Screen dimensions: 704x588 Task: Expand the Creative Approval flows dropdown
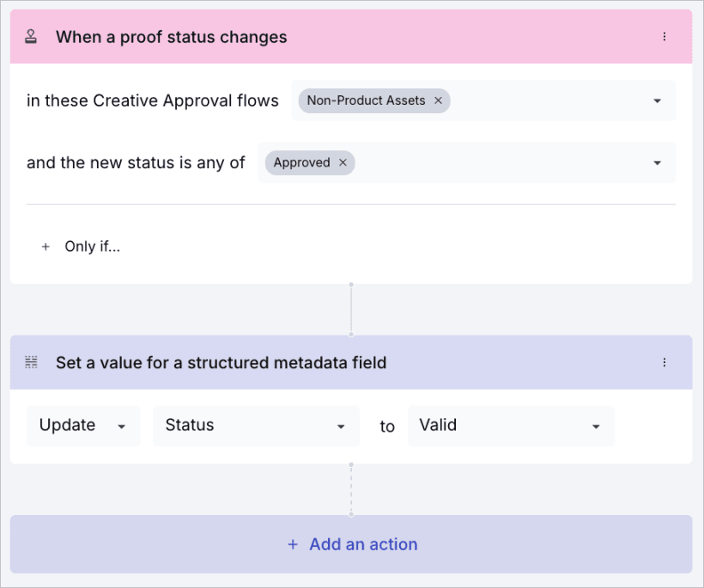coord(657,100)
